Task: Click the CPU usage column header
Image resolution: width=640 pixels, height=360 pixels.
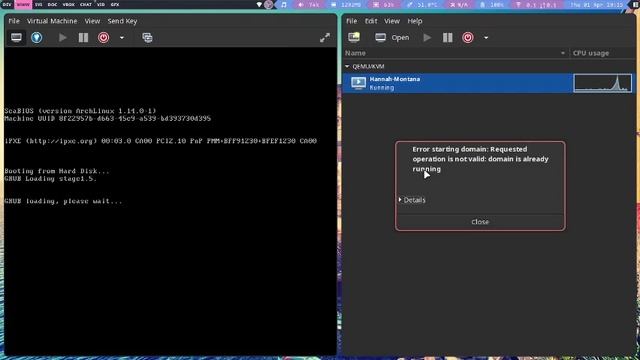Action: click(603, 53)
